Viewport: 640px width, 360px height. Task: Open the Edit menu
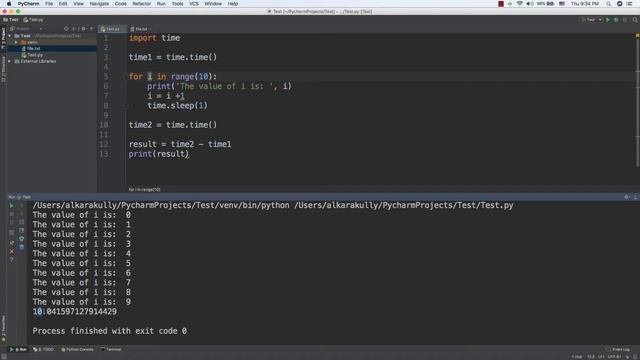click(63, 4)
